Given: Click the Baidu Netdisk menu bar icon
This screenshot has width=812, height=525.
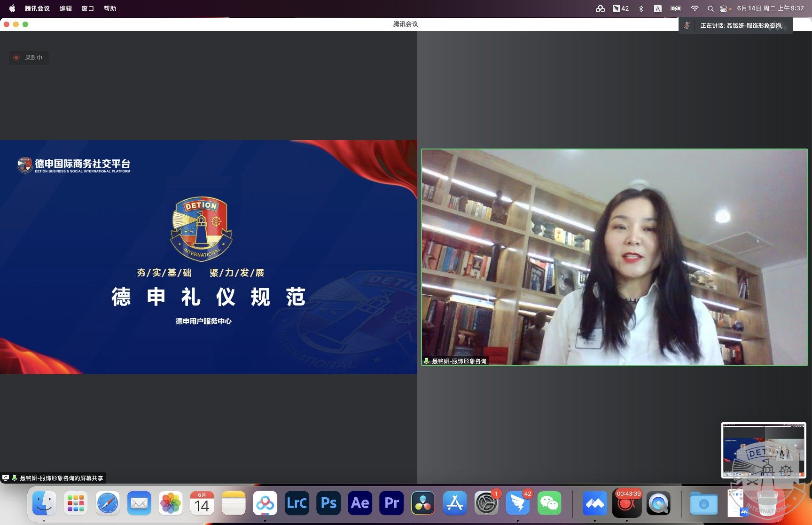Looking at the screenshot, I should click(x=600, y=8).
